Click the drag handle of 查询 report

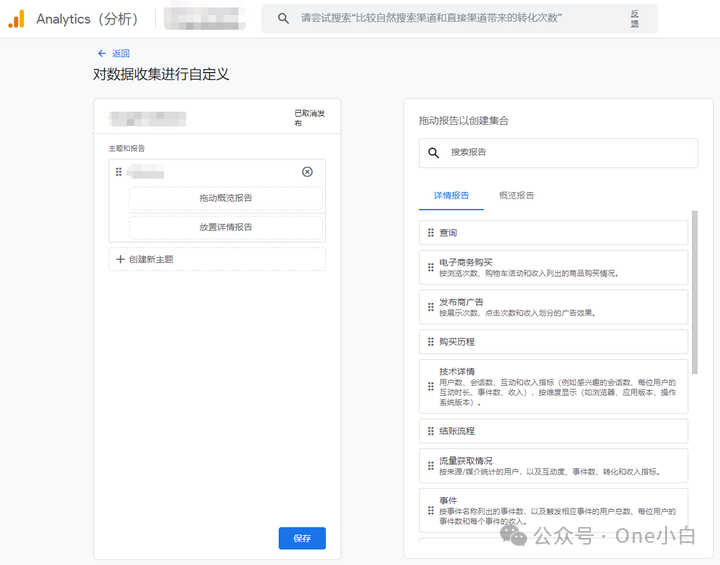[431, 233]
